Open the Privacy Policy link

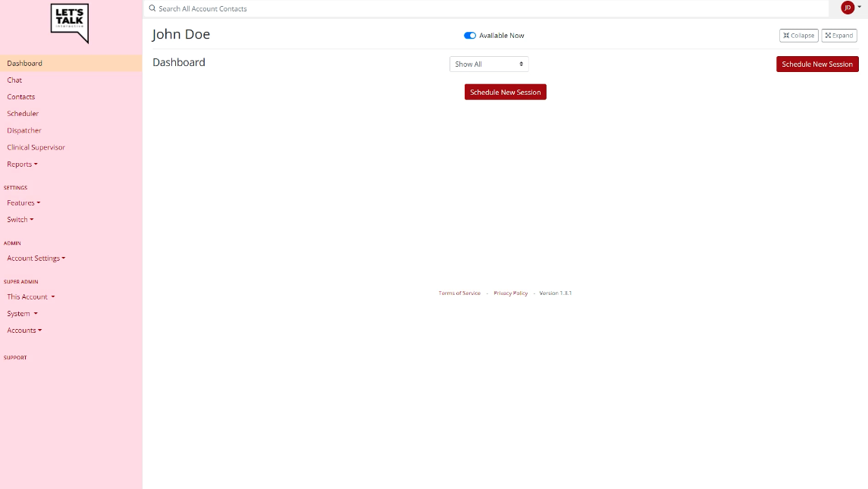510,293
